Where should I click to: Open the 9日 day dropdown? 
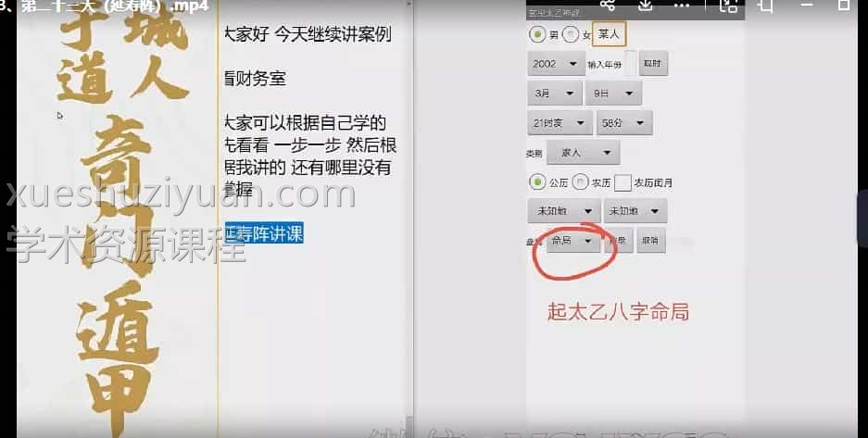tap(613, 94)
